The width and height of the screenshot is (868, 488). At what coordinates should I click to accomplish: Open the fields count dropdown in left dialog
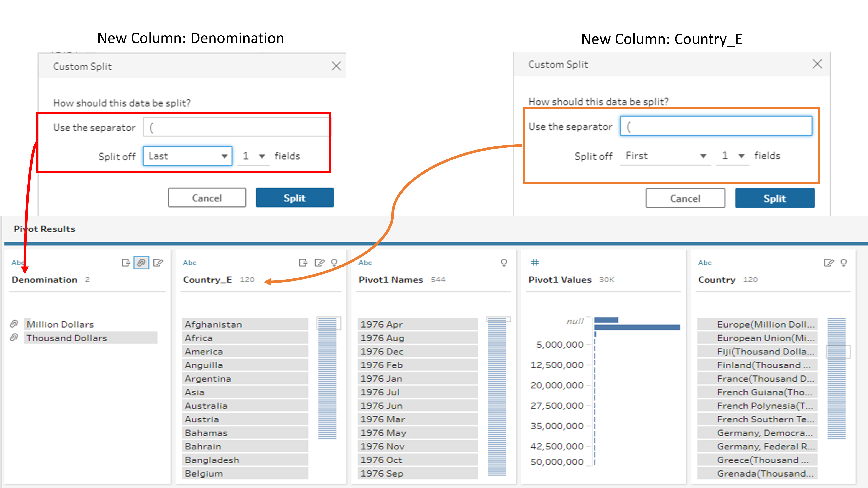pos(253,156)
